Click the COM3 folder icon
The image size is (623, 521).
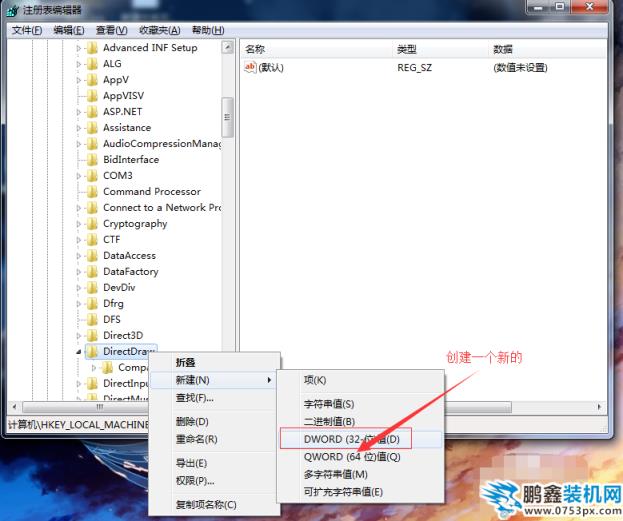92,175
